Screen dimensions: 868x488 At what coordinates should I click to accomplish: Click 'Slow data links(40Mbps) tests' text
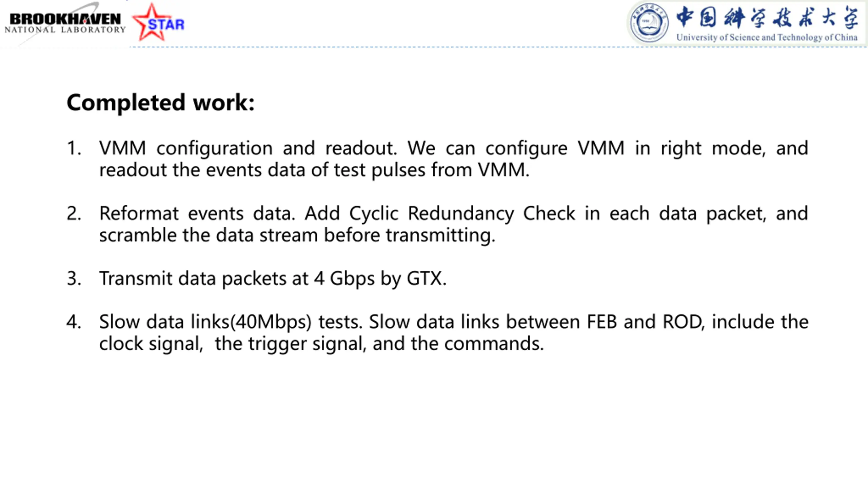click(x=231, y=322)
